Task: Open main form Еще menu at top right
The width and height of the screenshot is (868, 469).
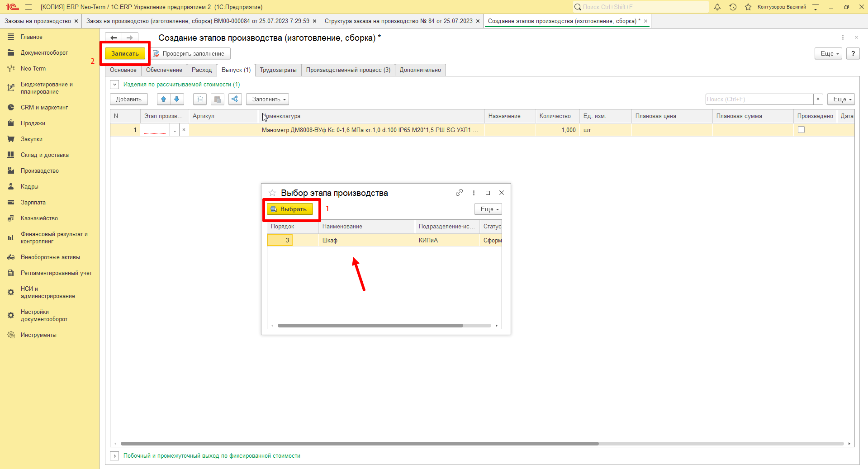Action: coord(829,53)
